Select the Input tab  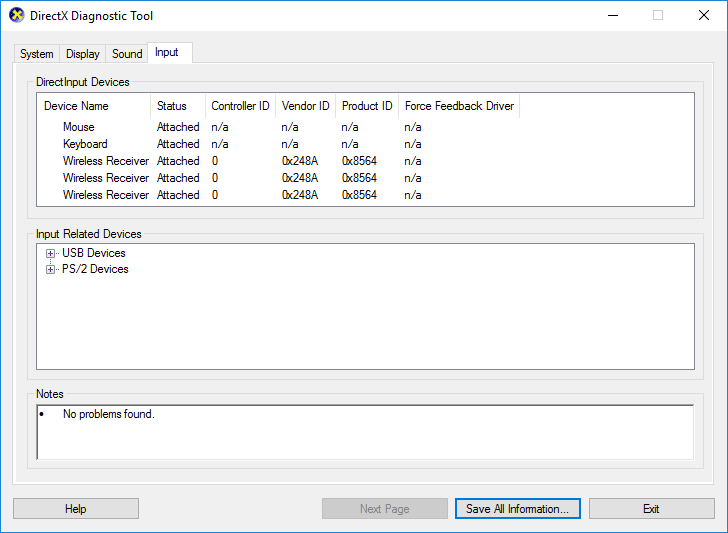click(x=169, y=52)
